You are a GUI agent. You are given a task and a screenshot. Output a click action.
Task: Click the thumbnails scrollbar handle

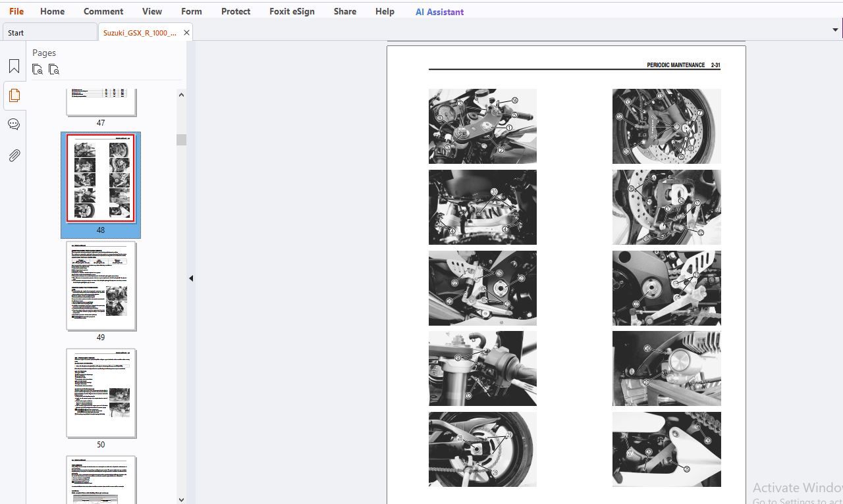pyautogui.click(x=181, y=139)
